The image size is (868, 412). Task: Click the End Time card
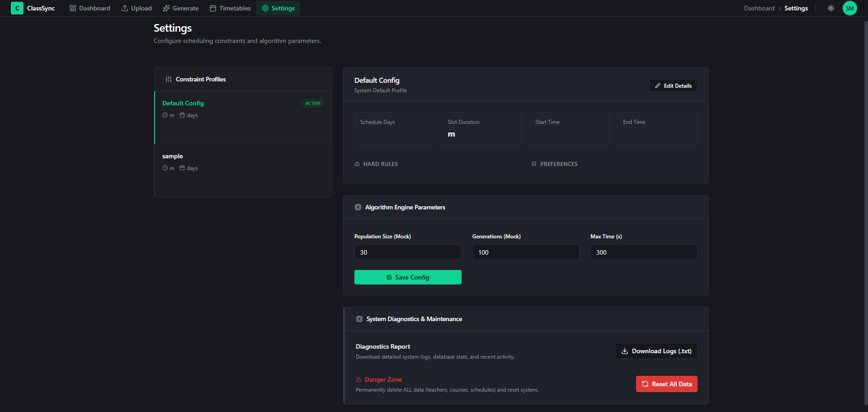pos(657,129)
